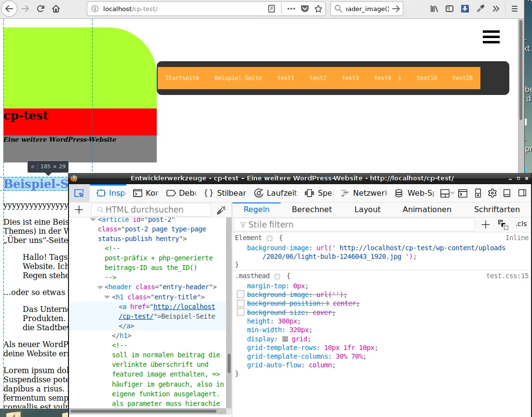The image size is (532, 417).
Task: Switch to the Animationen panel
Action: 427,210
